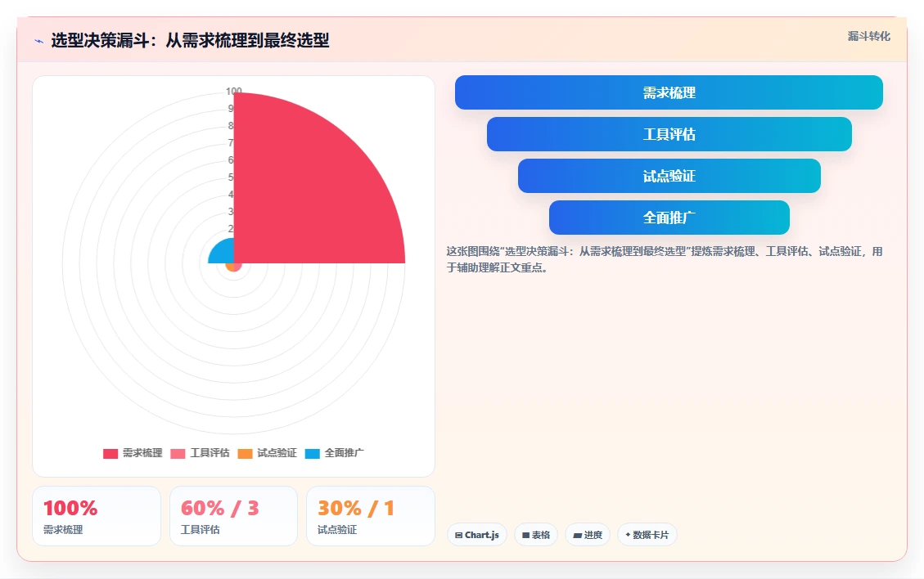Toggle the 全面推广 legend swatch

pyautogui.click(x=313, y=454)
